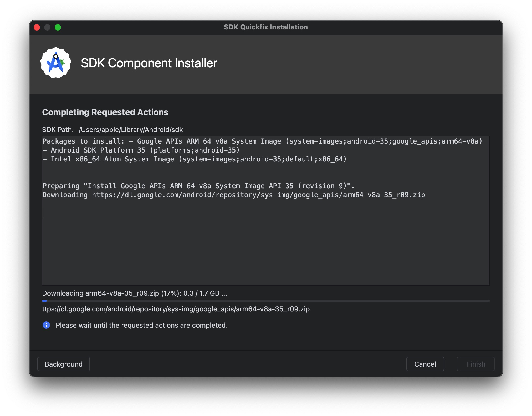Cancel the SDK installation
This screenshot has width=532, height=416.
(425, 364)
